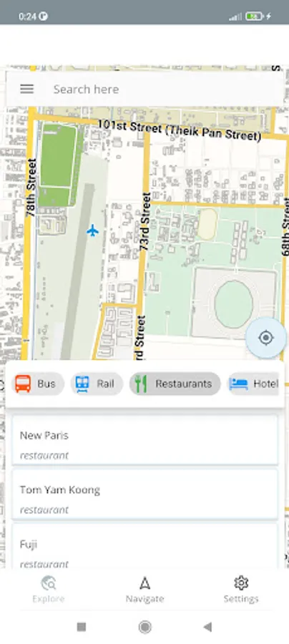Toggle the Rail category chip

(97, 384)
